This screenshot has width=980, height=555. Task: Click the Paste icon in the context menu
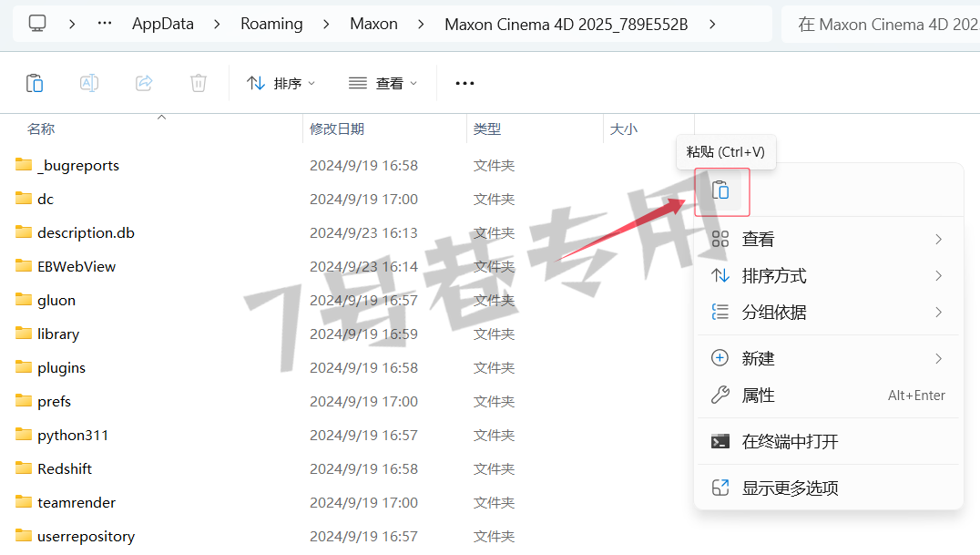coord(720,190)
